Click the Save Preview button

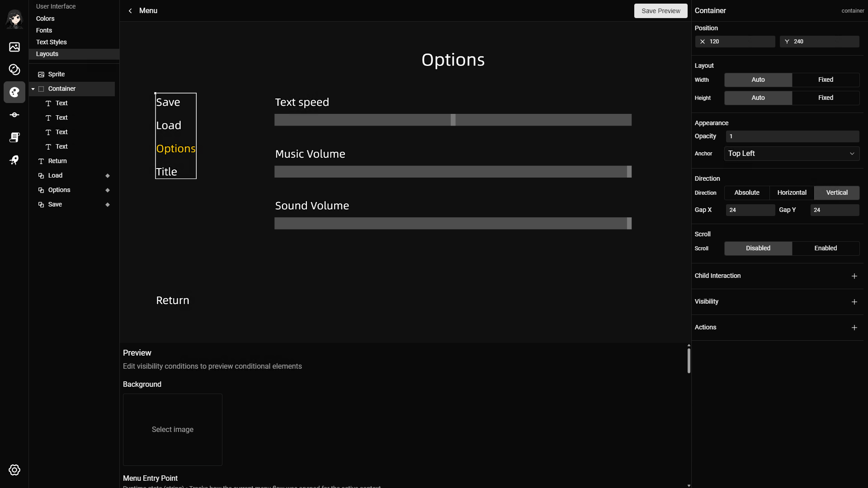tap(660, 10)
